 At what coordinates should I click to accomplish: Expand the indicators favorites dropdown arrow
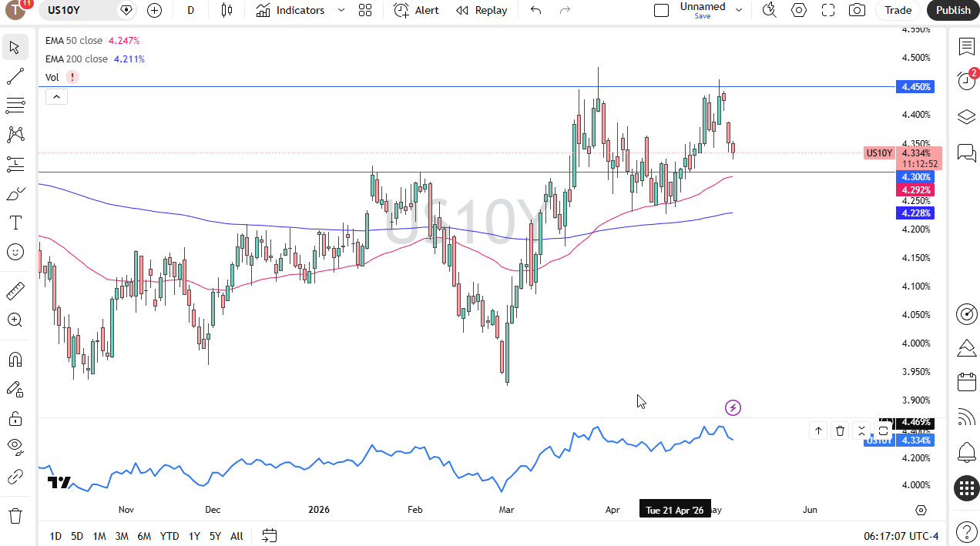click(x=341, y=10)
